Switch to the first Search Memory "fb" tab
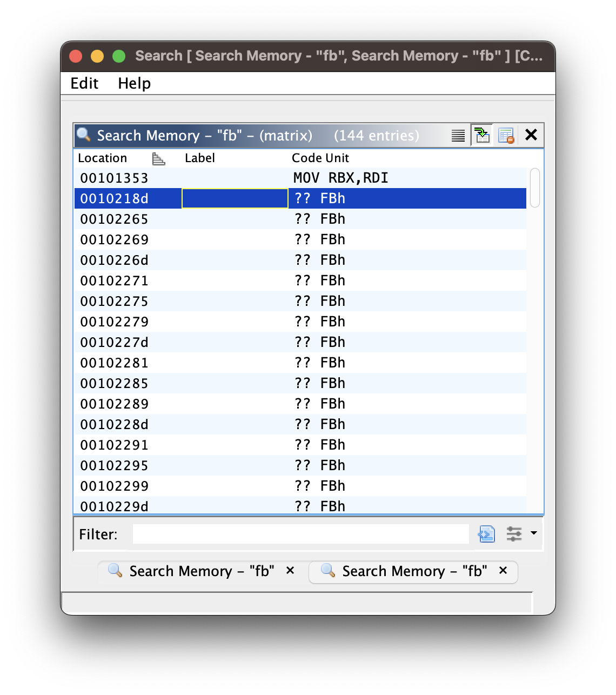Viewport: 616px width, 695px height. (202, 571)
